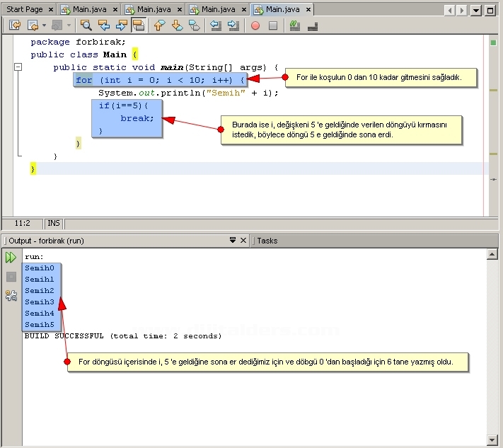Screen dimensions: 503x448
Task: Find the next occurrence
Action: pos(121,25)
